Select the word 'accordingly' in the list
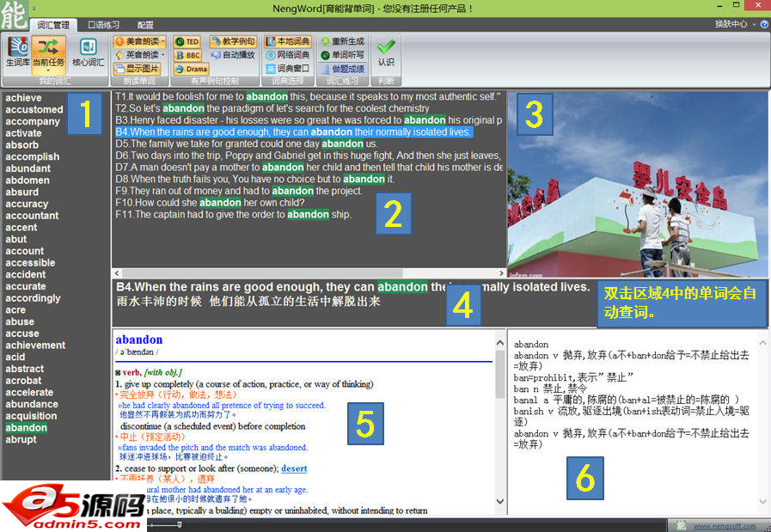The height and width of the screenshot is (532, 771). point(33,298)
